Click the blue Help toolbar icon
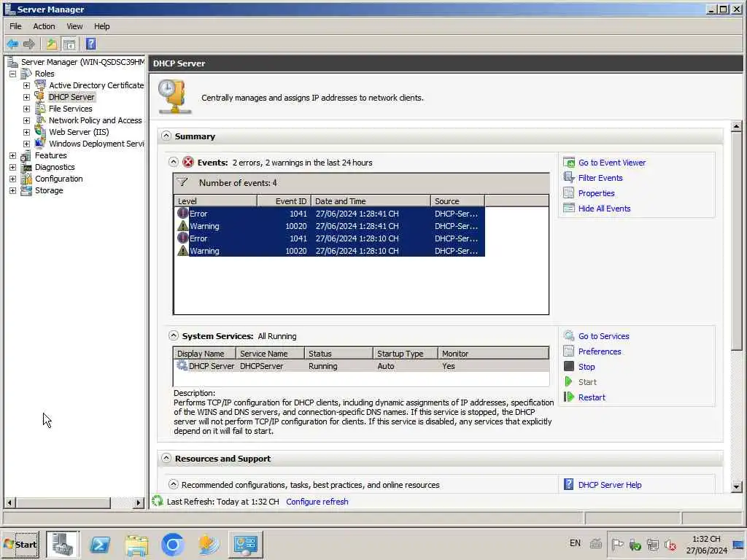747x560 pixels. (x=90, y=44)
